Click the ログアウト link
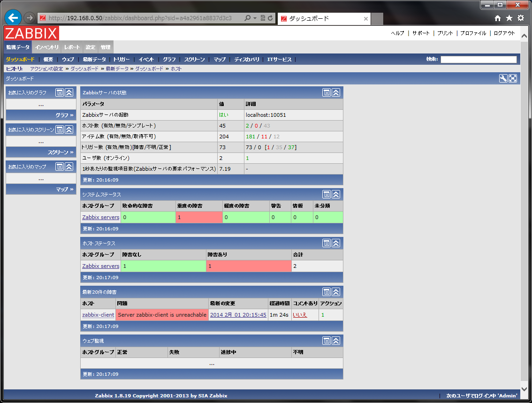Screen dimensions: 532x403 coord(504,33)
